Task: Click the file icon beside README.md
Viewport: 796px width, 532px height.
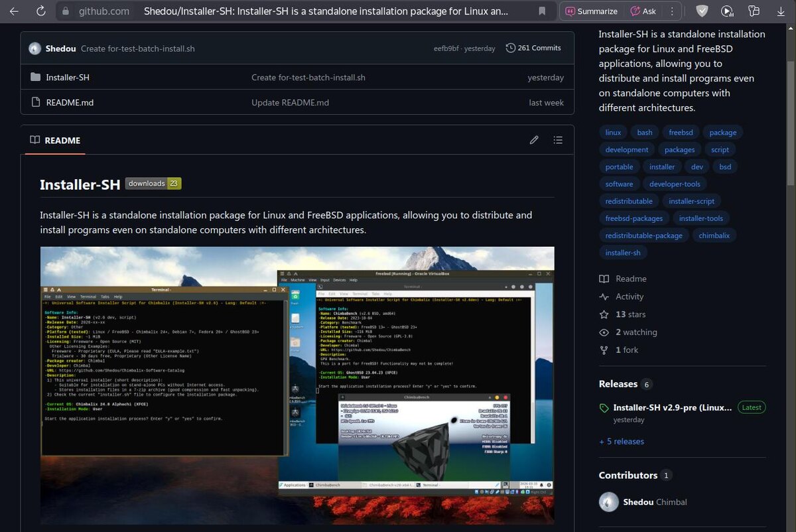Action: (35, 102)
